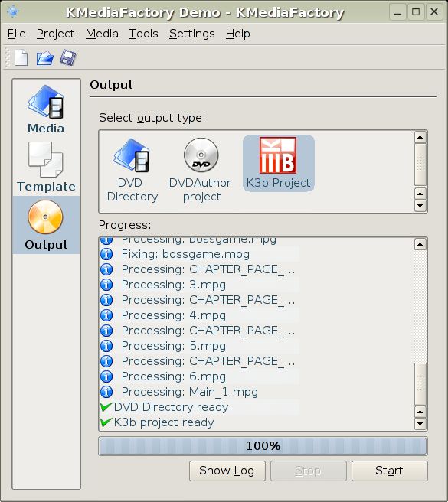Minimize the KMediaFactory window
Screen dimensions: 448x502
click(397, 12)
